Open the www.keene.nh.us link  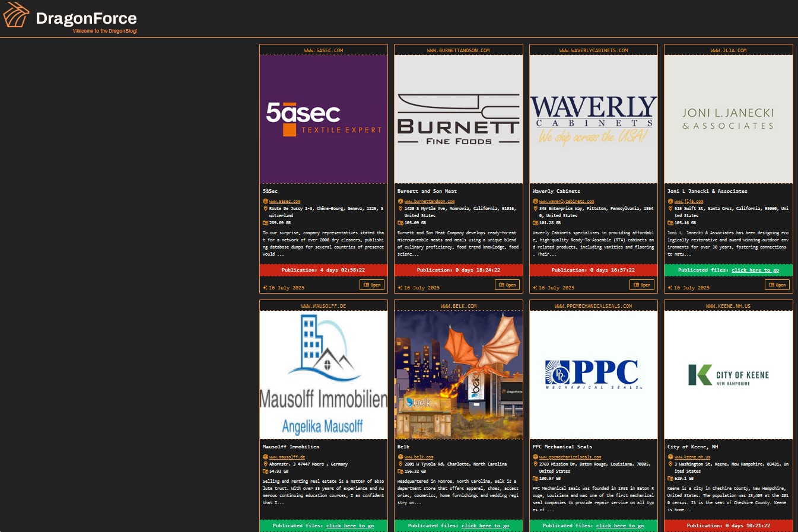[x=692, y=457]
